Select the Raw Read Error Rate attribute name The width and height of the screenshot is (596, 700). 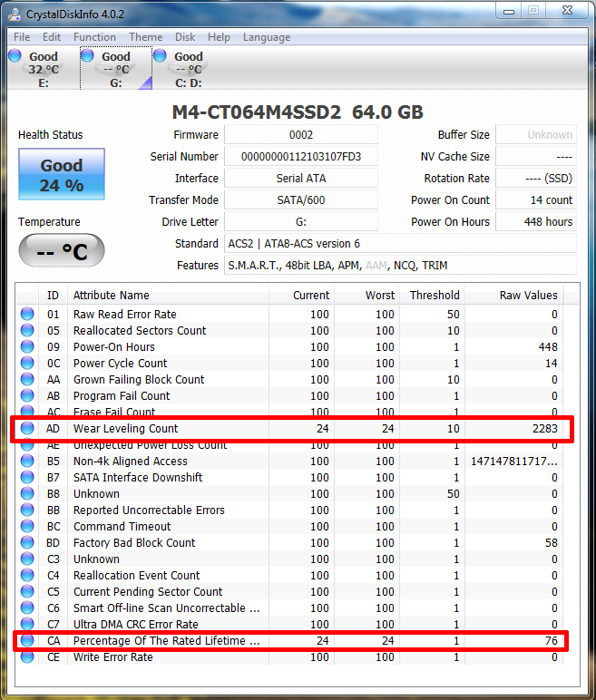tap(124, 315)
